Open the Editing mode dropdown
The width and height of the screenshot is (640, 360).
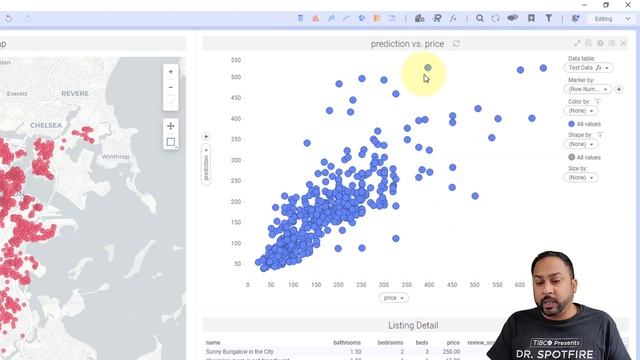(612, 19)
